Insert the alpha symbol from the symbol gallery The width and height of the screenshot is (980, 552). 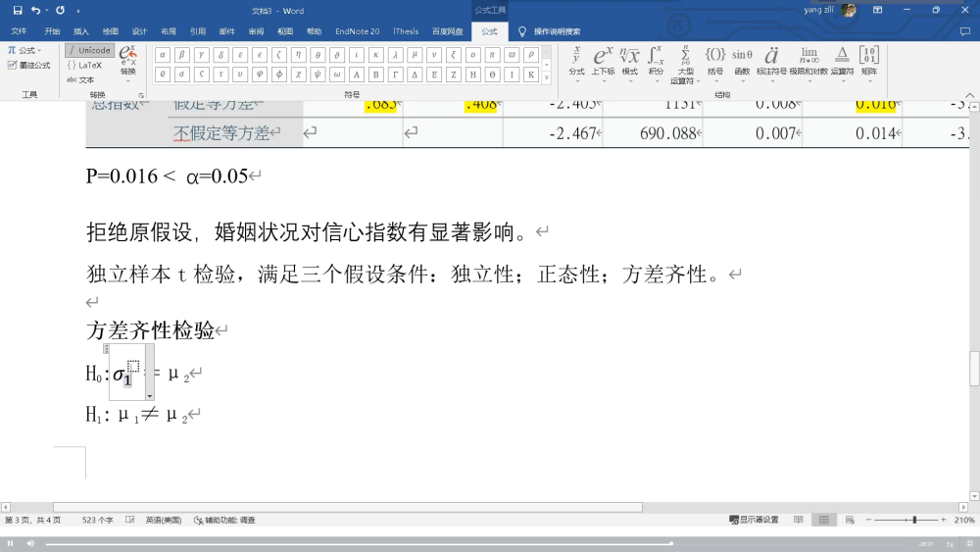click(163, 55)
